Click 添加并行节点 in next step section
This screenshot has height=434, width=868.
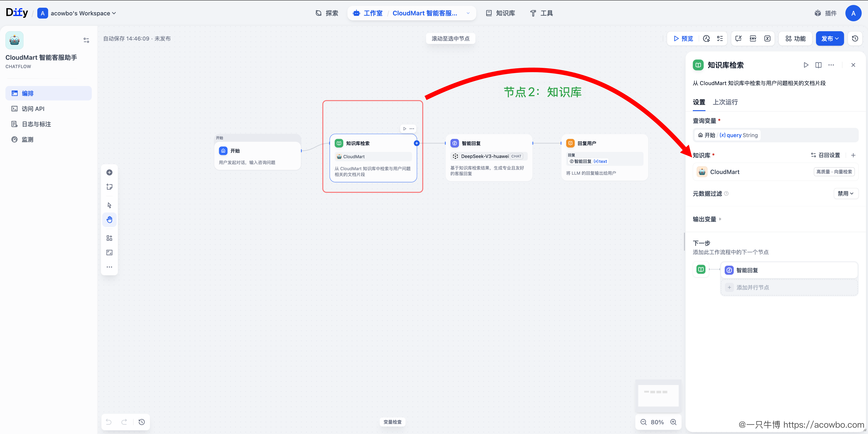point(789,287)
